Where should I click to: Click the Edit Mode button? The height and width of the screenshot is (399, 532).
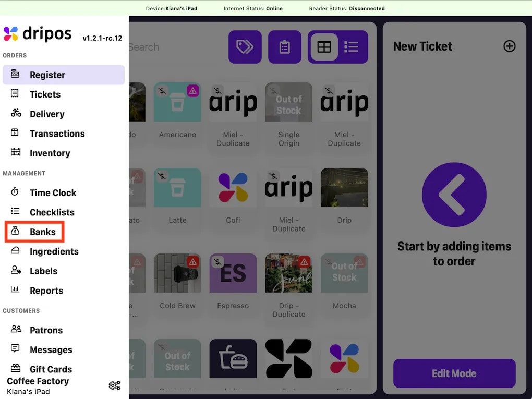coord(454,373)
